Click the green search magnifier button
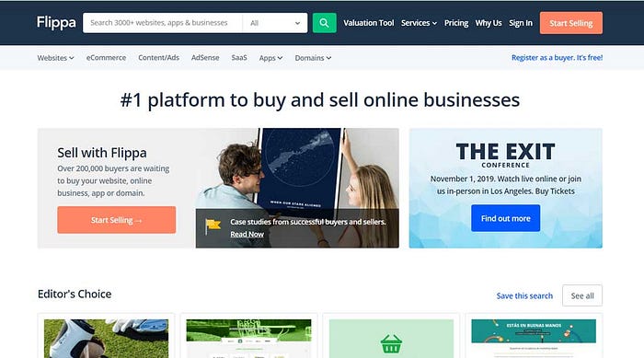 pos(324,23)
